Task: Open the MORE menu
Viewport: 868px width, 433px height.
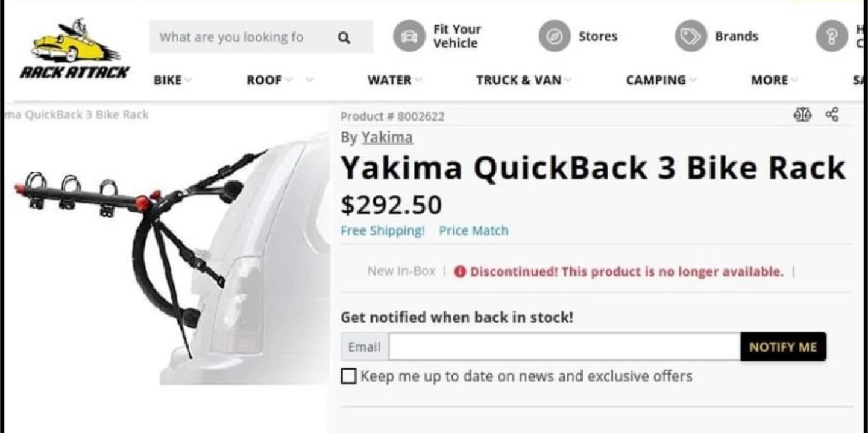Action: [x=773, y=80]
